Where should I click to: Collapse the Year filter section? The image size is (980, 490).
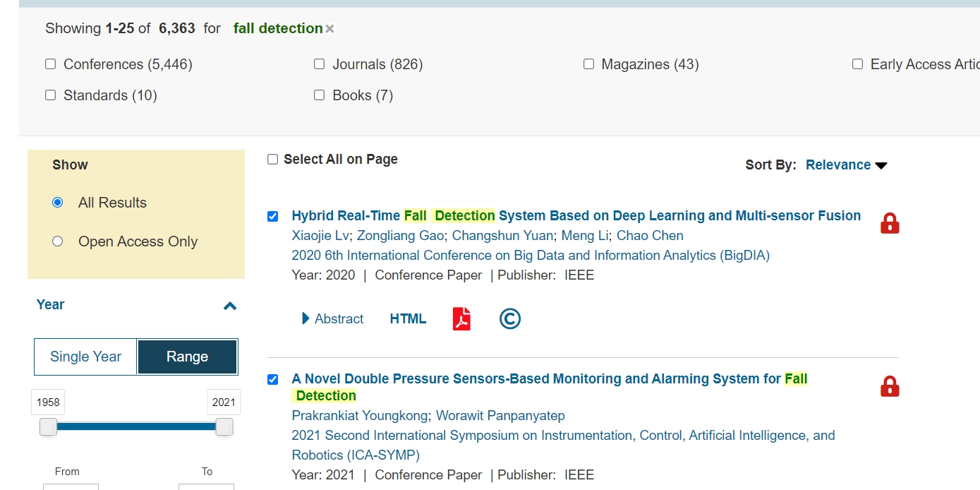click(x=229, y=306)
